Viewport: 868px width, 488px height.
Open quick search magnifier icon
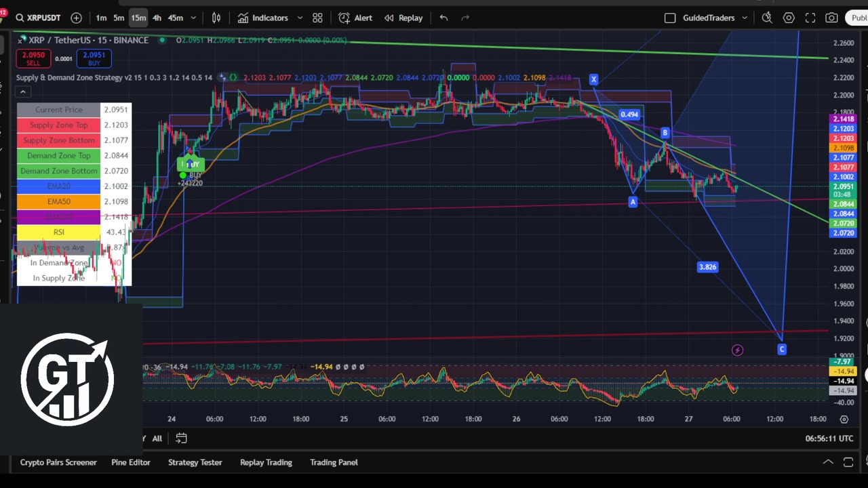[x=767, y=18]
